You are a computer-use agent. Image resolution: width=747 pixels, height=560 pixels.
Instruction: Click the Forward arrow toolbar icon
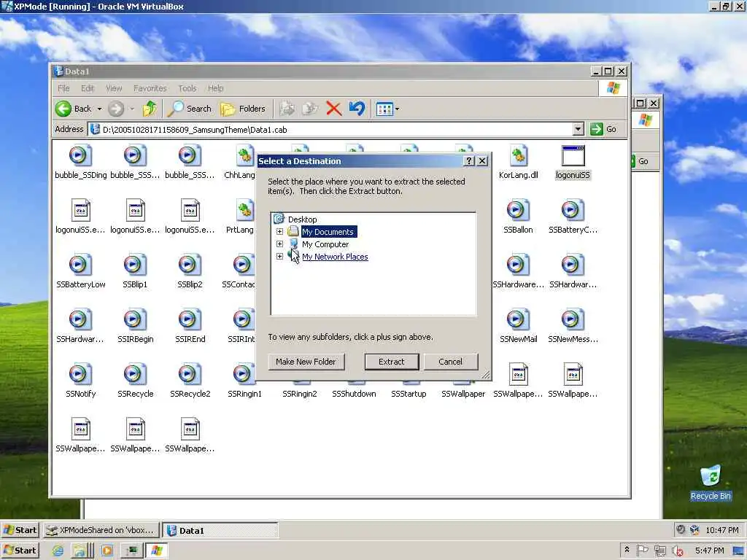tap(116, 109)
